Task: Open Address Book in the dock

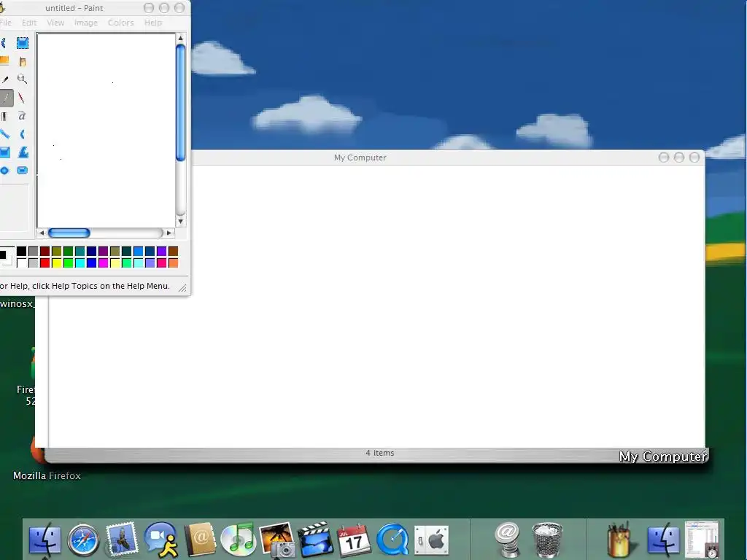Action: tap(200, 540)
